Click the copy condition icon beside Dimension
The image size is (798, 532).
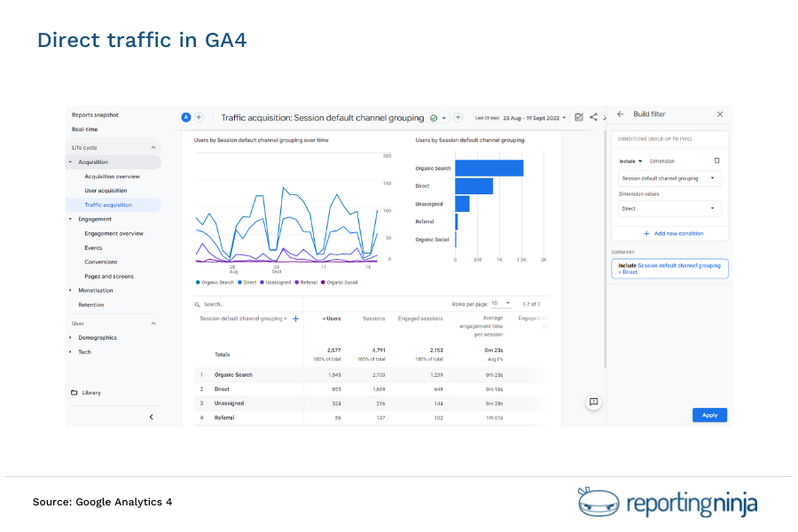click(x=716, y=161)
